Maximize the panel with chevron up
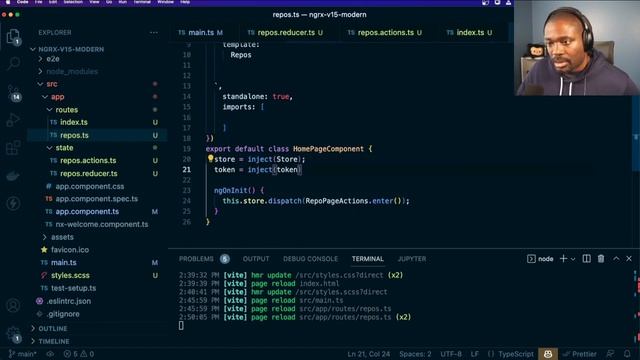The image size is (640, 360). coord(616,258)
